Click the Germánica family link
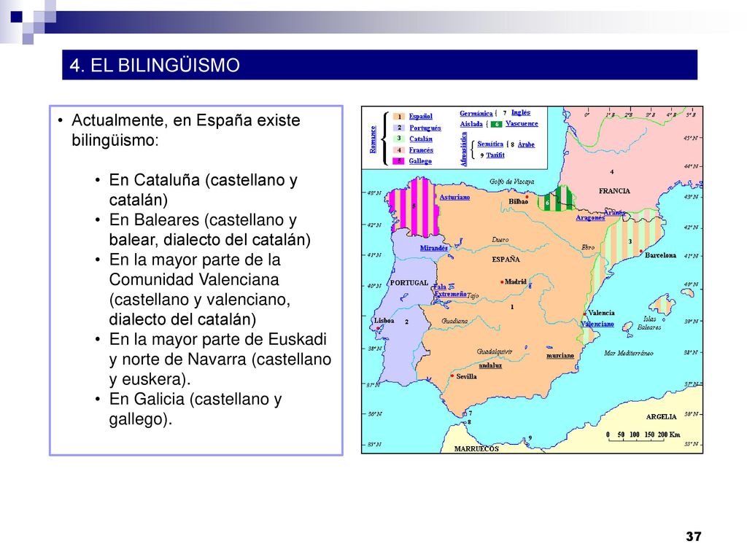 tap(476, 113)
